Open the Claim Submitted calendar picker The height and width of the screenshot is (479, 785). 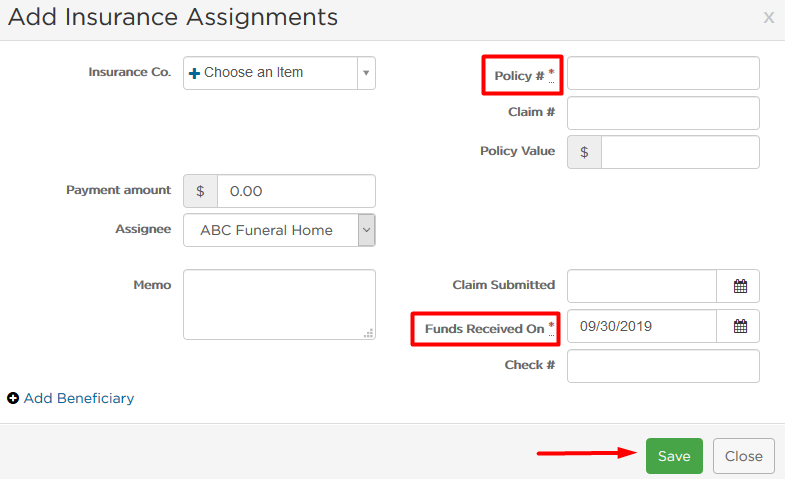point(740,286)
